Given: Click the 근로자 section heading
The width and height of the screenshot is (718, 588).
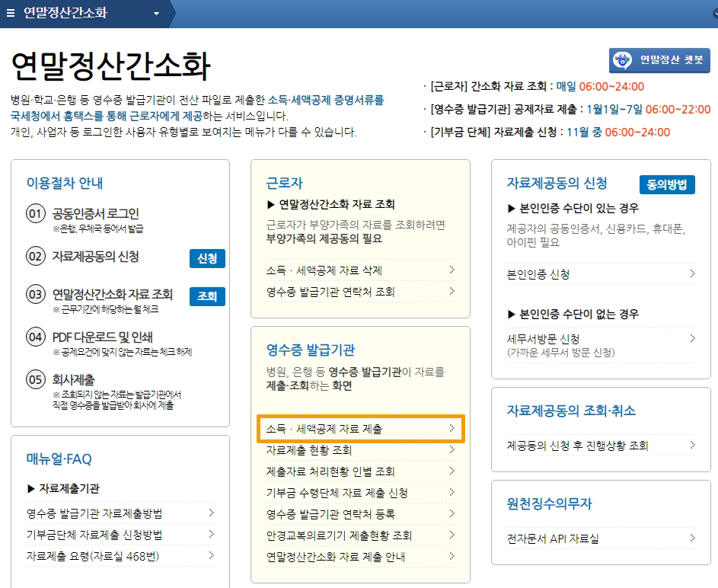Looking at the screenshot, I should coord(284,183).
